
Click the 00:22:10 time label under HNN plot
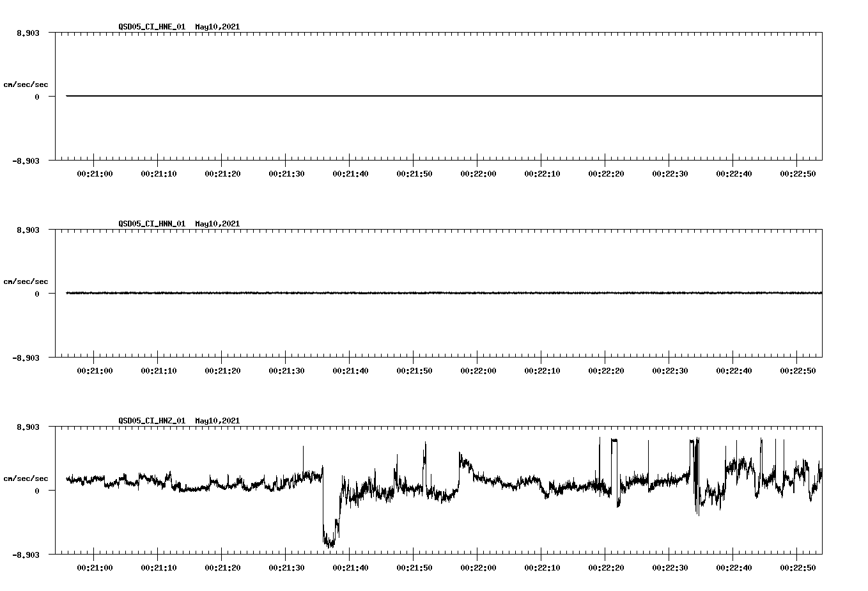542,371
